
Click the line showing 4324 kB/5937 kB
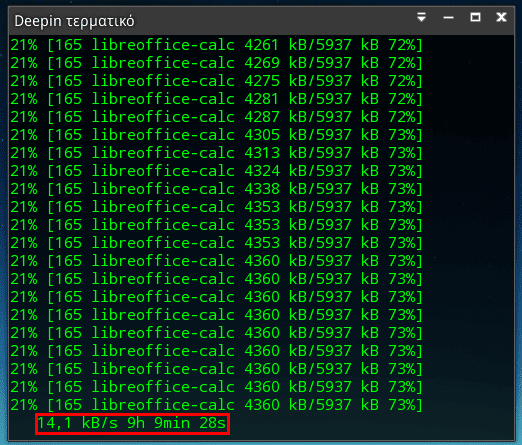pyautogui.click(x=216, y=171)
